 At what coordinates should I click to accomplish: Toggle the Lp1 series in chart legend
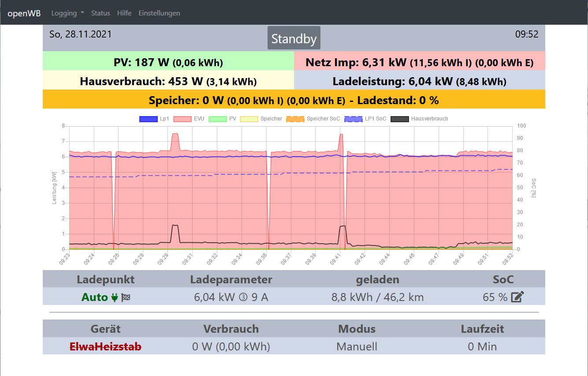click(x=148, y=119)
